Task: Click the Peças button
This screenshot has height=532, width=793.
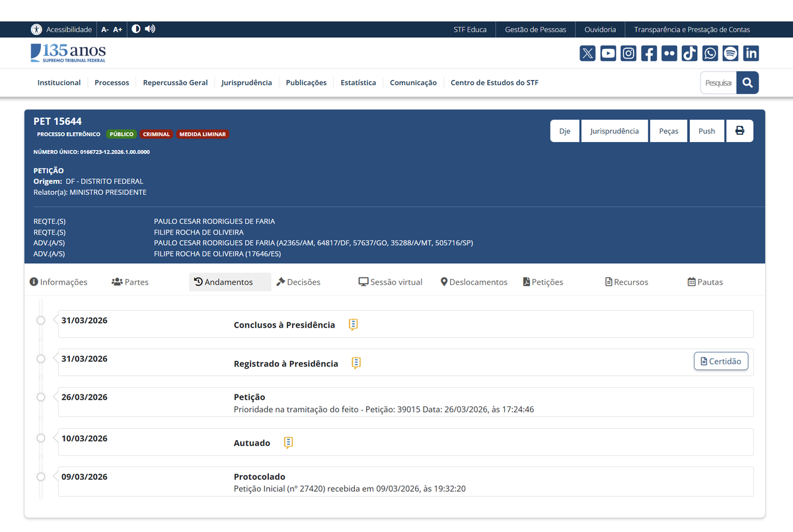Action: point(669,131)
